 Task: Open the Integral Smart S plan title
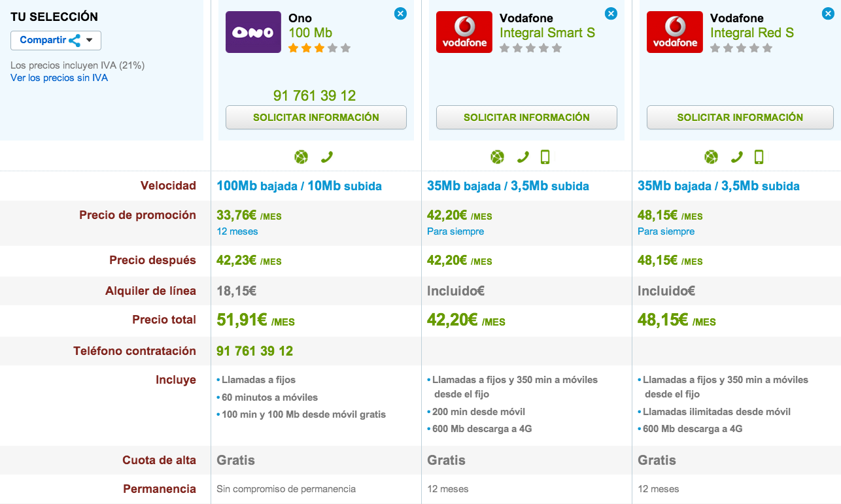pyautogui.click(x=547, y=33)
